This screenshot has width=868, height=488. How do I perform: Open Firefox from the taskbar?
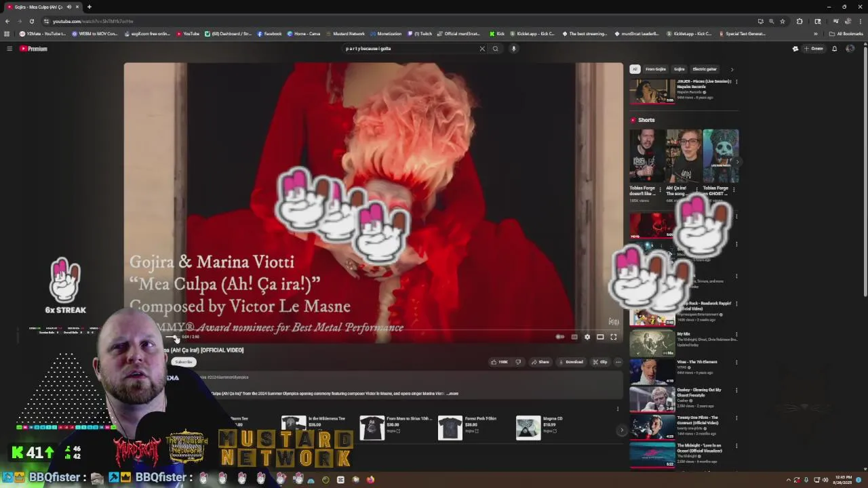click(x=370, y=480)
